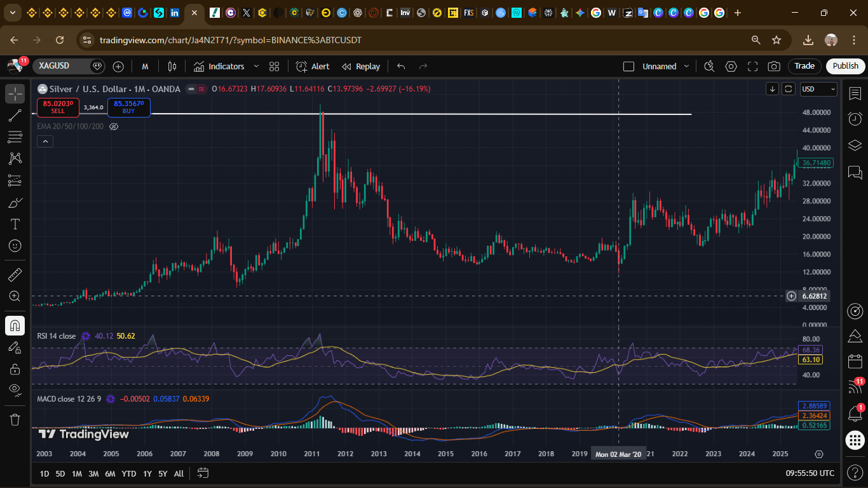
Task: Toggle the Unnamed layout checkbox
Action: [x=629, y=66]
